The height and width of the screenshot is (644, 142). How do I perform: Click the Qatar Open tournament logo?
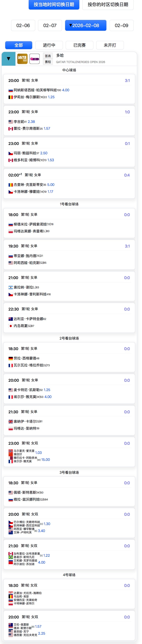coord(34,59)
